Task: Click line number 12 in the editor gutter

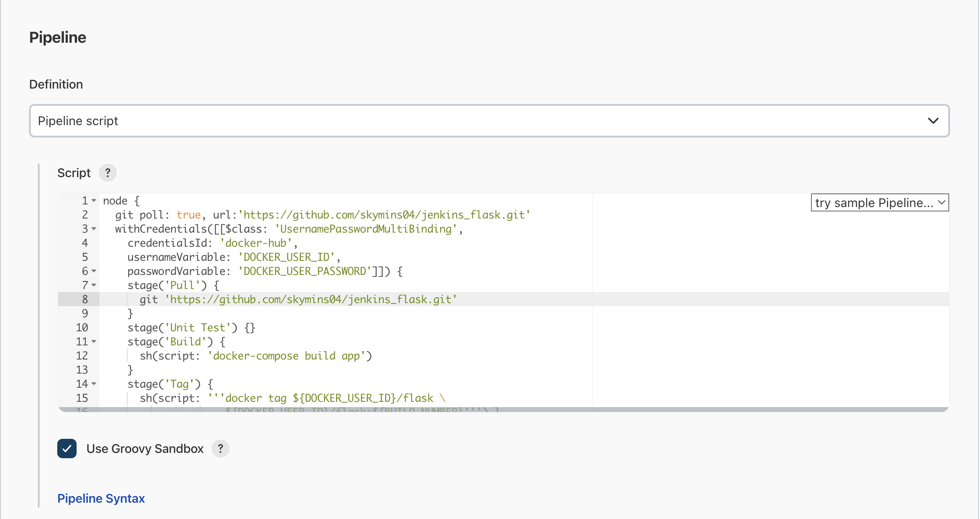Action: (82, 356)
